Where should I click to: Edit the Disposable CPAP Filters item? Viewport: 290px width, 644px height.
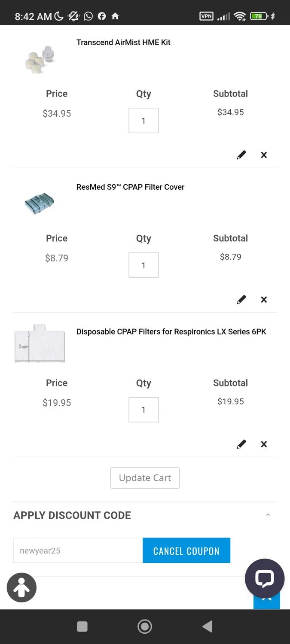(241, 444)
